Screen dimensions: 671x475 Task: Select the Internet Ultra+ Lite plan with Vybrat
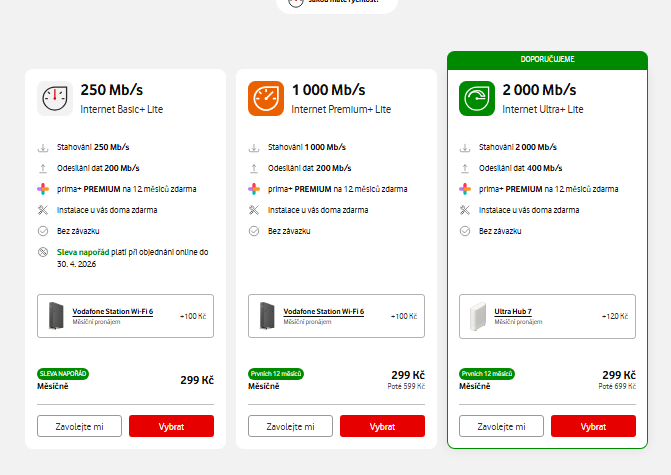(592, 426)
